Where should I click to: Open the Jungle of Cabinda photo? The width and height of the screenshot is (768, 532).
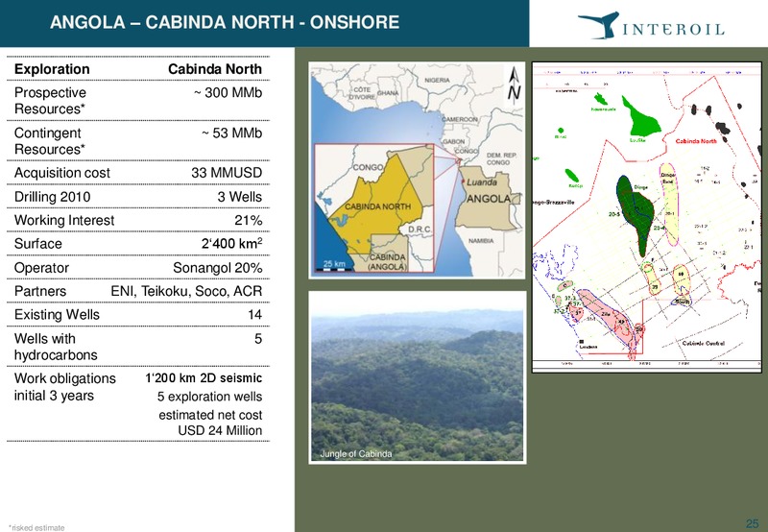click(418, 377)
